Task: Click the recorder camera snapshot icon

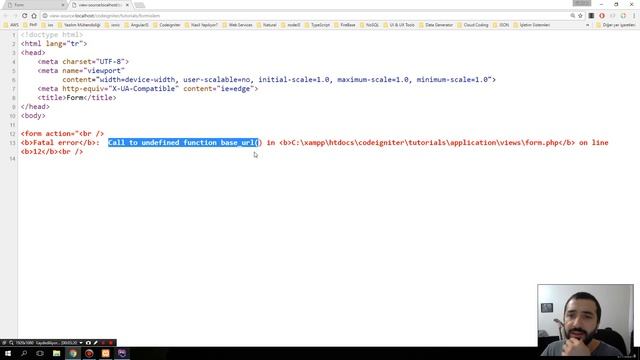Action: coord(88,343)
